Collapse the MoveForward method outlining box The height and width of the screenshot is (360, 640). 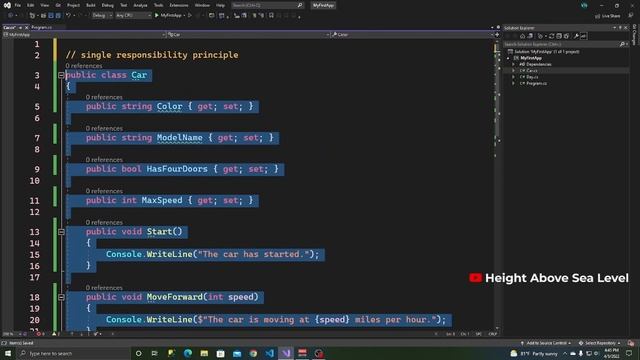(61, 297)
